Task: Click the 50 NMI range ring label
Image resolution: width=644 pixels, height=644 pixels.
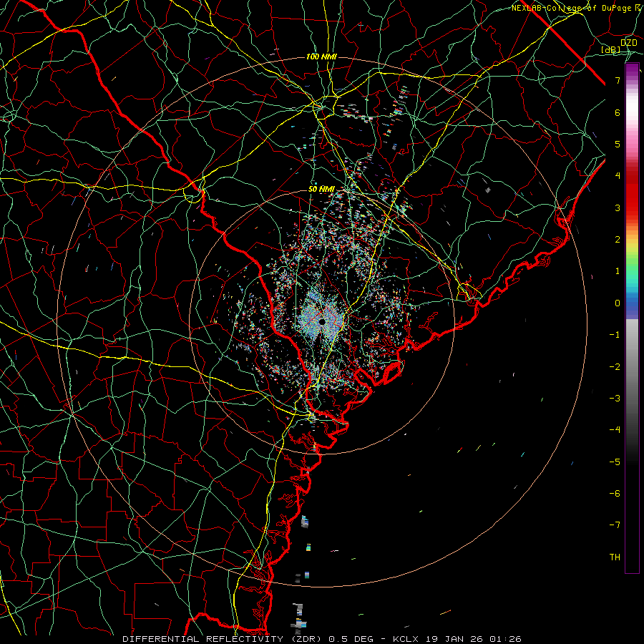Action: [x=321, y=189]
